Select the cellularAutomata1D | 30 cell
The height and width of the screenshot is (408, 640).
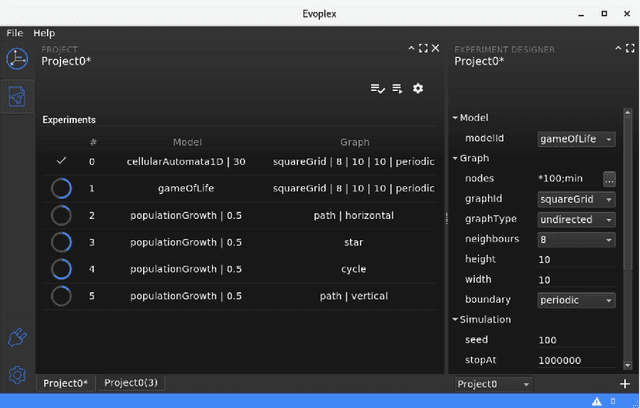[x=186, y=162]
